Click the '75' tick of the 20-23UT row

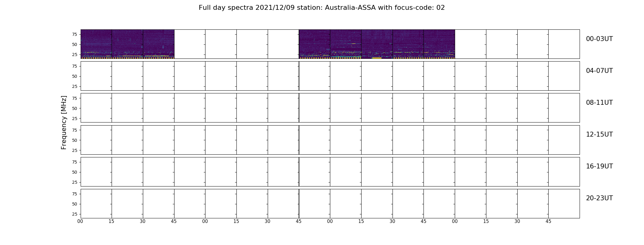75,194
